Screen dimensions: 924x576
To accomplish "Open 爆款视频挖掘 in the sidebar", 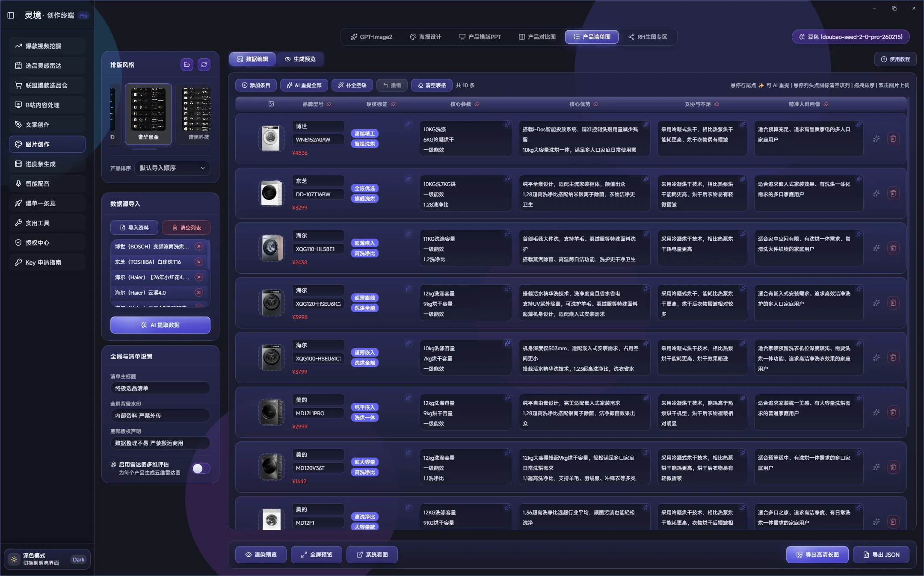I will point(47,46).
